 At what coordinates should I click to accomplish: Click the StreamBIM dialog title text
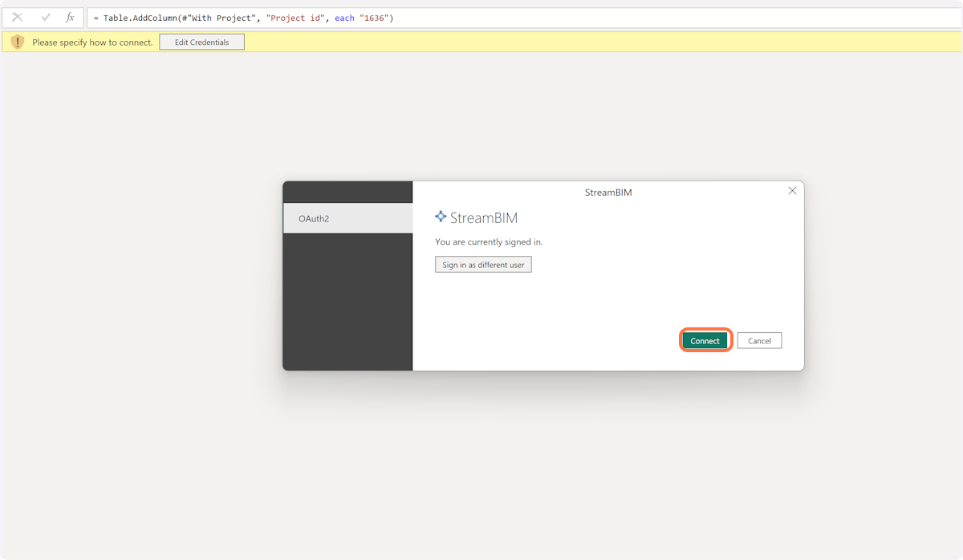(x=608, y=193)
